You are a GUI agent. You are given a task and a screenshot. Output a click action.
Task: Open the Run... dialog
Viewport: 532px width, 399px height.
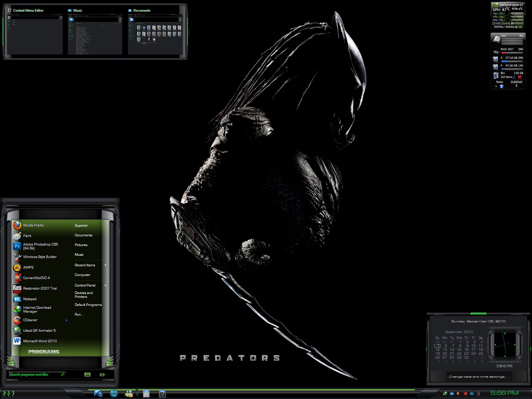click(x=79, y=314)
